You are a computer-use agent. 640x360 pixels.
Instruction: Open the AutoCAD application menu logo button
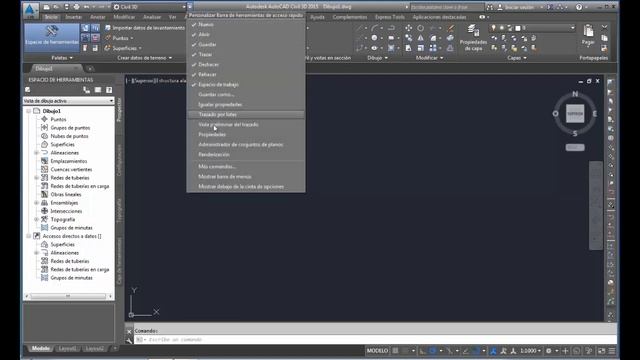tap(30, 10)
